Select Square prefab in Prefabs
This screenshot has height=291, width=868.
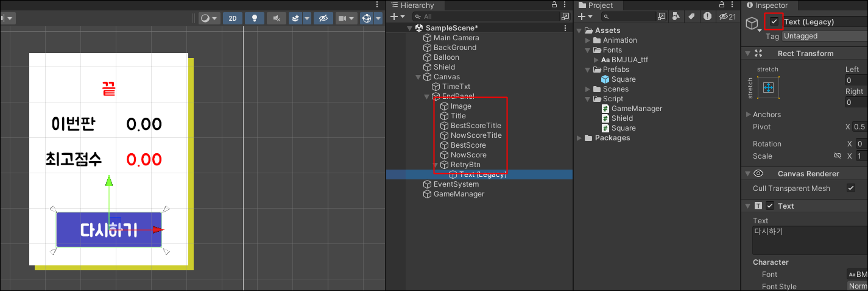coord(618,79)
